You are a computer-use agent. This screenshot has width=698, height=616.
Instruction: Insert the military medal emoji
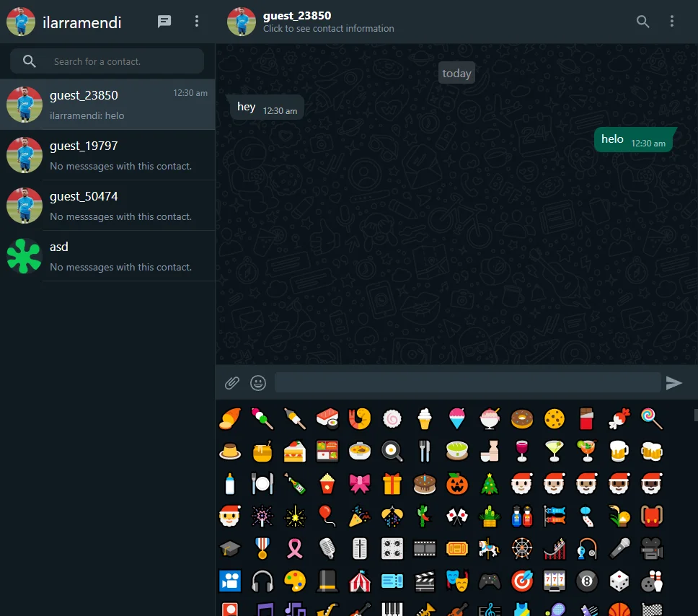(x=262, y=549)
